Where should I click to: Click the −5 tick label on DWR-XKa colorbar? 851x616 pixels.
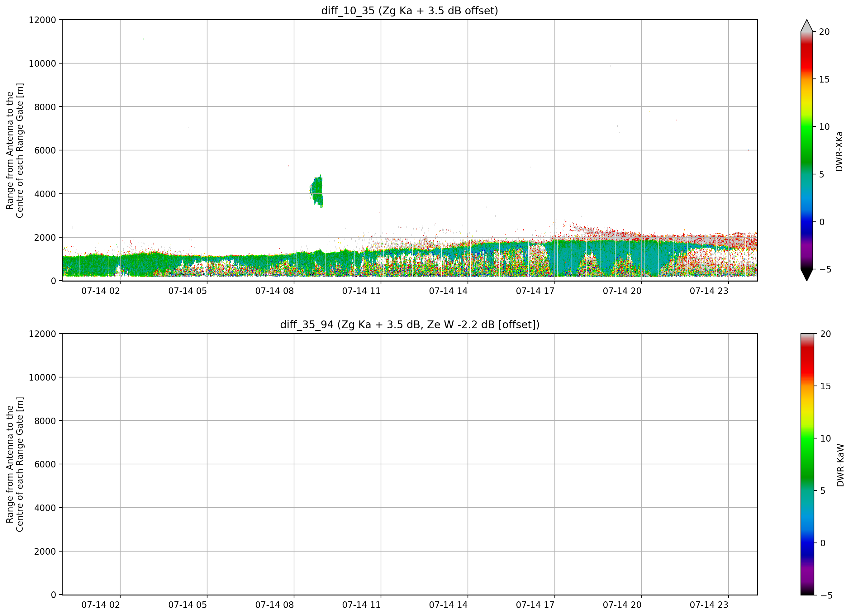(825, 269)
